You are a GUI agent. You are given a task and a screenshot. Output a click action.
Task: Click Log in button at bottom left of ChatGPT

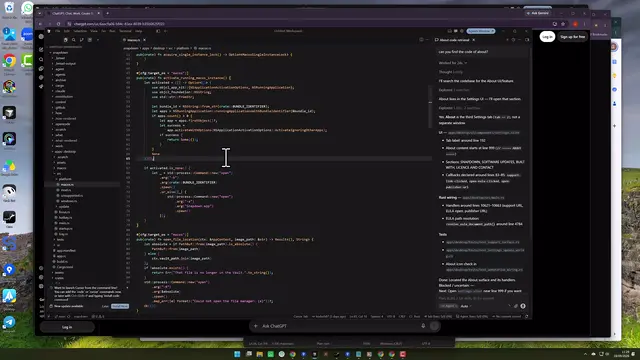(67, 327)
